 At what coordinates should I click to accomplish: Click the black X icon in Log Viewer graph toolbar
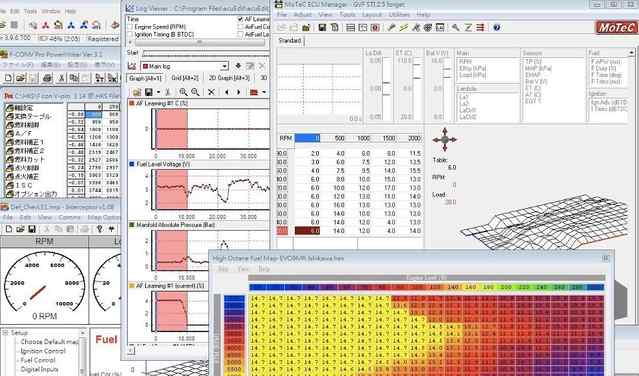tap(211, 92)
